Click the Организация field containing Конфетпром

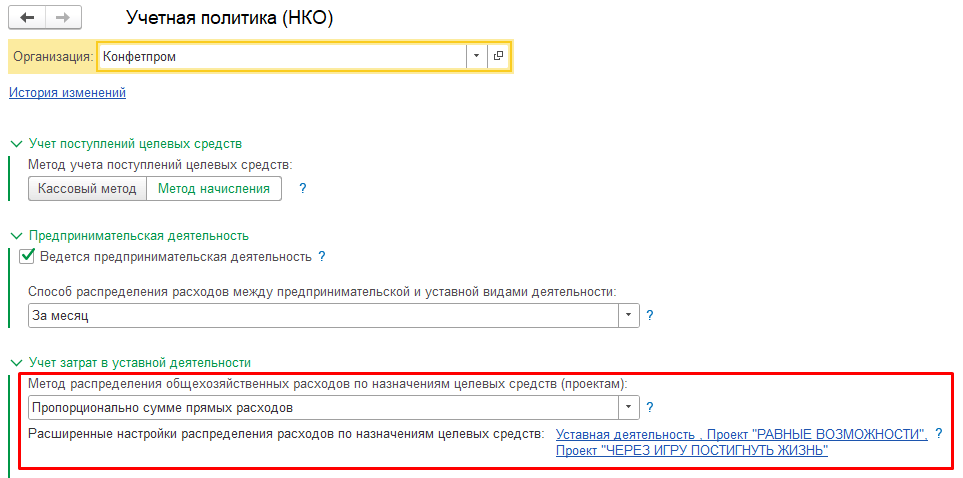pos(280,57)
